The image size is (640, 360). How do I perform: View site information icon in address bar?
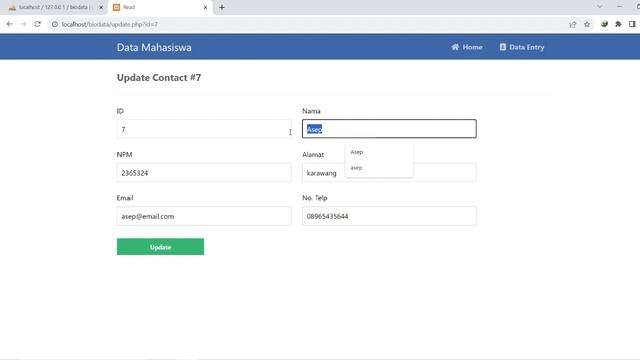coord(55,24)
